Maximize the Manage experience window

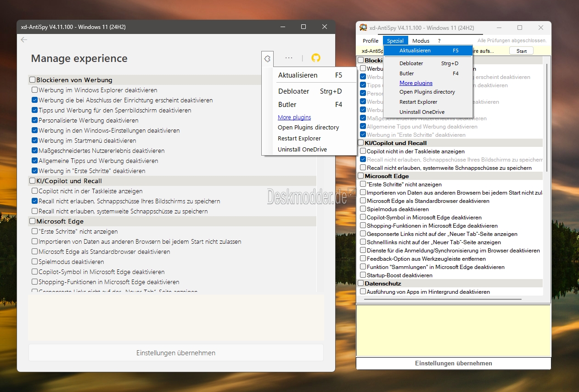pyautogui.click(x=304, y=27)
